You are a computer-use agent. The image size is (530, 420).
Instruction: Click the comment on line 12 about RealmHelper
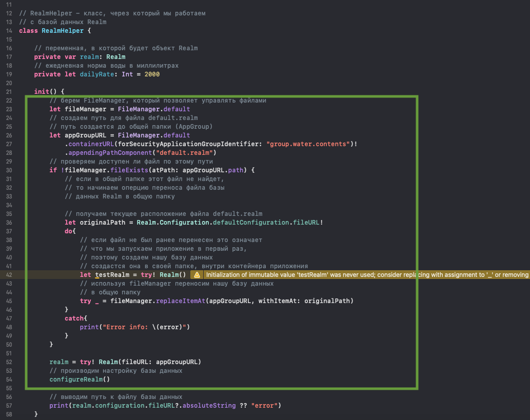(x=112, y=13)
